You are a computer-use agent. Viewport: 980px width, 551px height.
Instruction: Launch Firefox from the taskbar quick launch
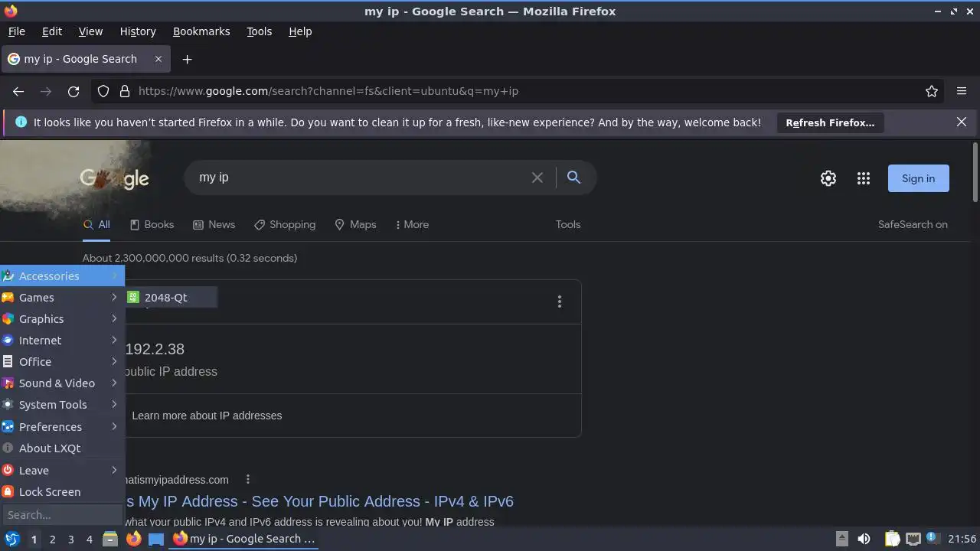(x=133, y=539)
